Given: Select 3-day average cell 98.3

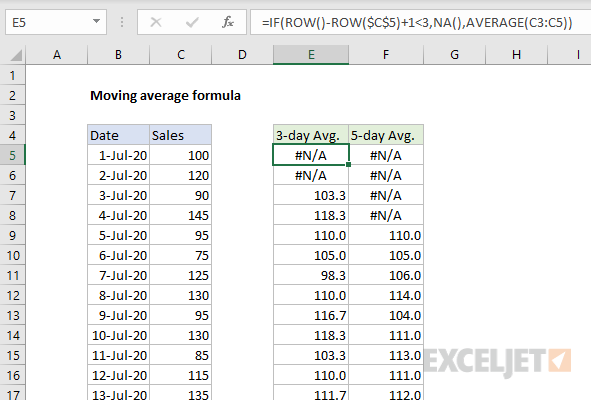Looking at the screenshot, I should point(311,275).
